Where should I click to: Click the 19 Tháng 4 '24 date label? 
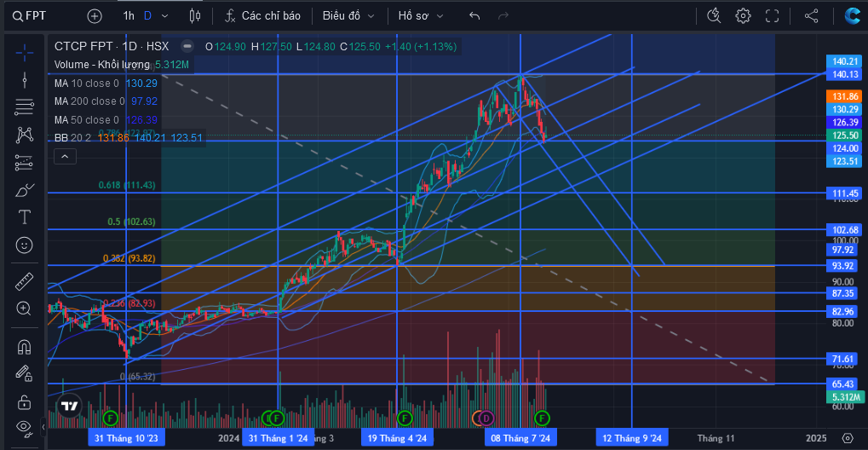[397, 438]
